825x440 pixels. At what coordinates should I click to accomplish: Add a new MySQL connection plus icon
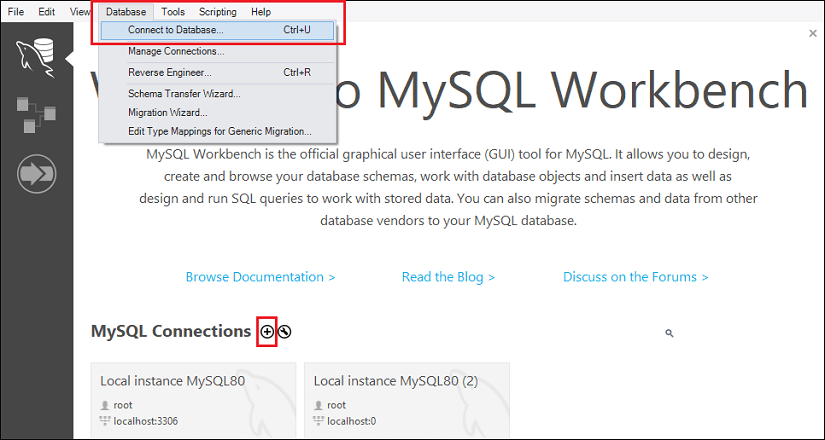coord(267,332)
